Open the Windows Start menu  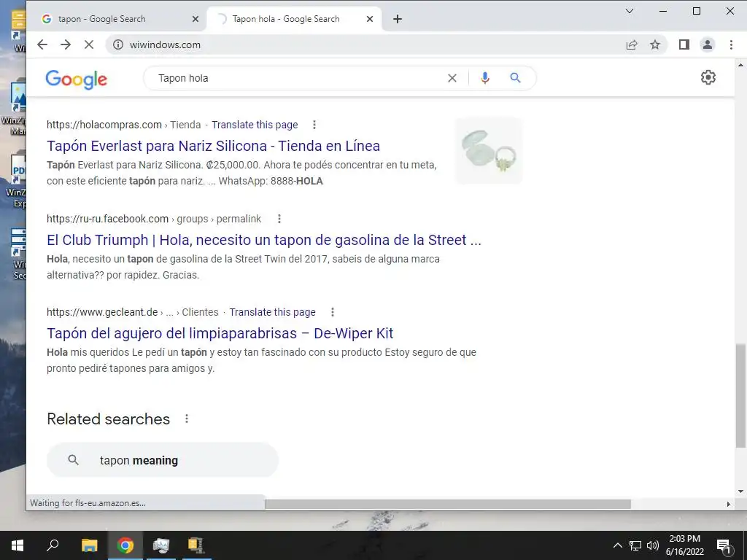(18, 545)
